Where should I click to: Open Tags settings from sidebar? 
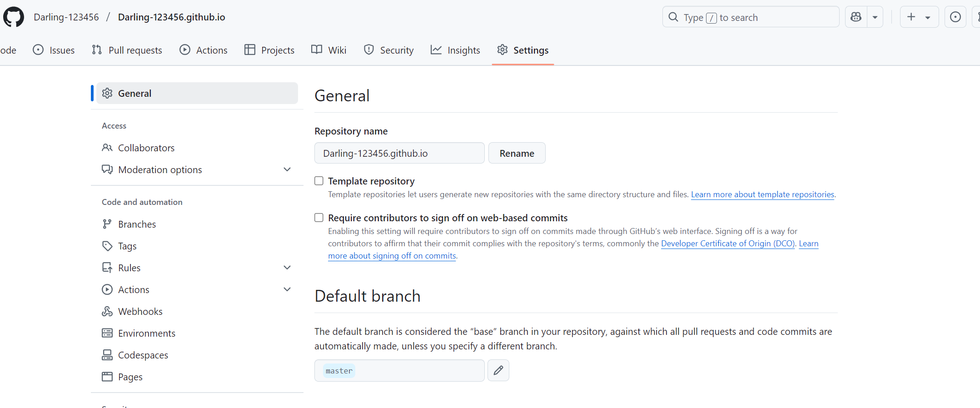tap(127, 246)
